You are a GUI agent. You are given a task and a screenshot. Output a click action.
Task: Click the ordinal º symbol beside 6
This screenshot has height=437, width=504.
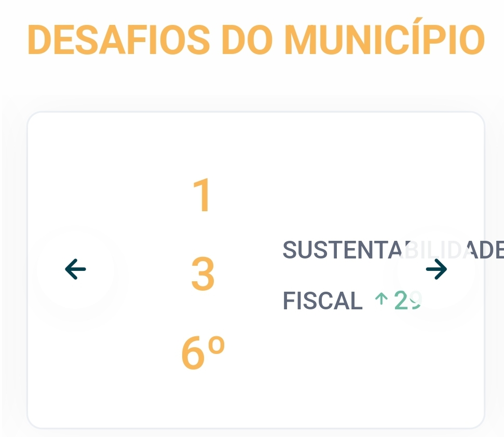tap(216, 345)
